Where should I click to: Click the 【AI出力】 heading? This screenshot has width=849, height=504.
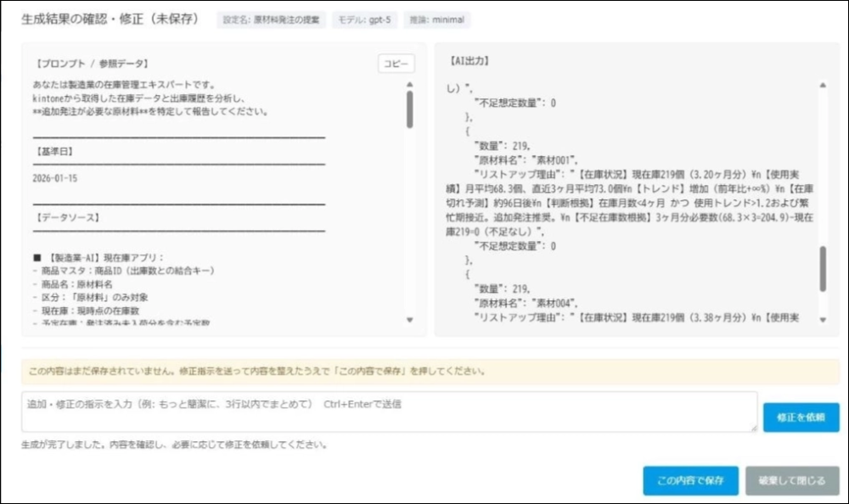coord(469,61)
